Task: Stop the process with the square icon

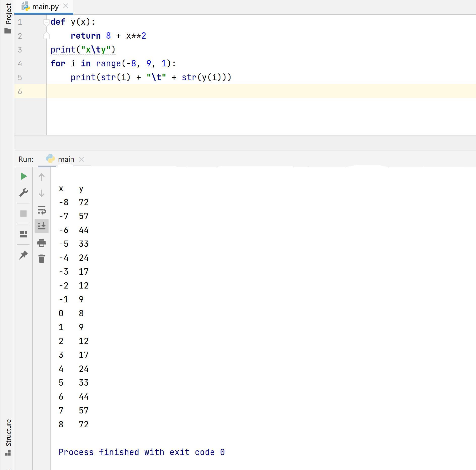Action: pos(23,214)
